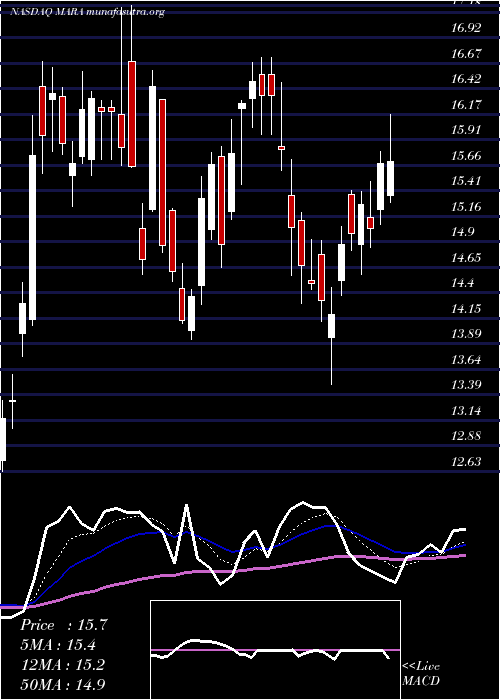This screenshot has width=500, height=700.
Task: Click the 50MA : 14.9 readout
Action: coord(63,684)
